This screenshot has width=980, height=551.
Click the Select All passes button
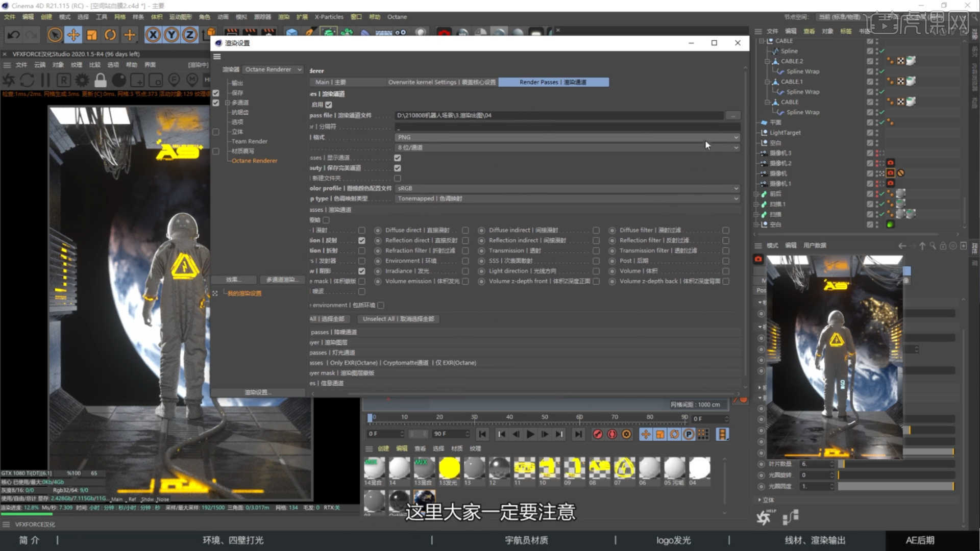click(329, 319)
